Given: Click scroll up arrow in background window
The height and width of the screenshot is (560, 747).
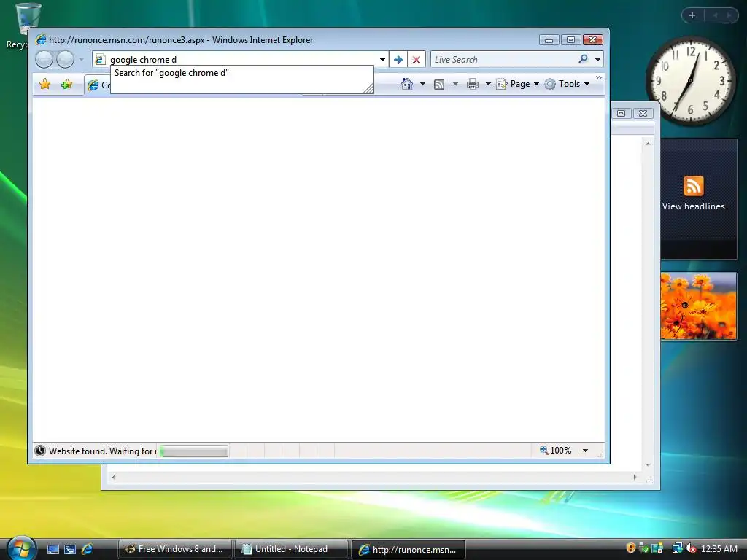Looking at the screenshot, I should (x=648, y=144).
